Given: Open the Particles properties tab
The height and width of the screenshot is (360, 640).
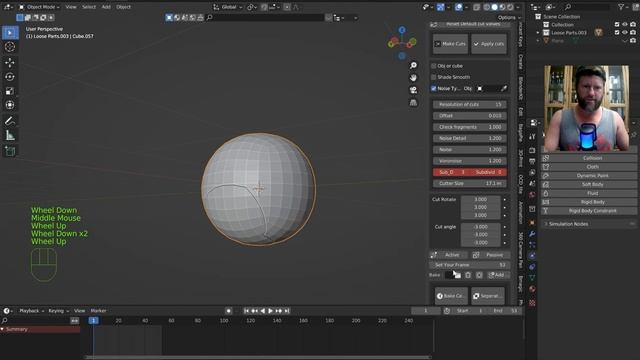Looking at the screenshot, I should pyautogui.click(x=532, y=244).
